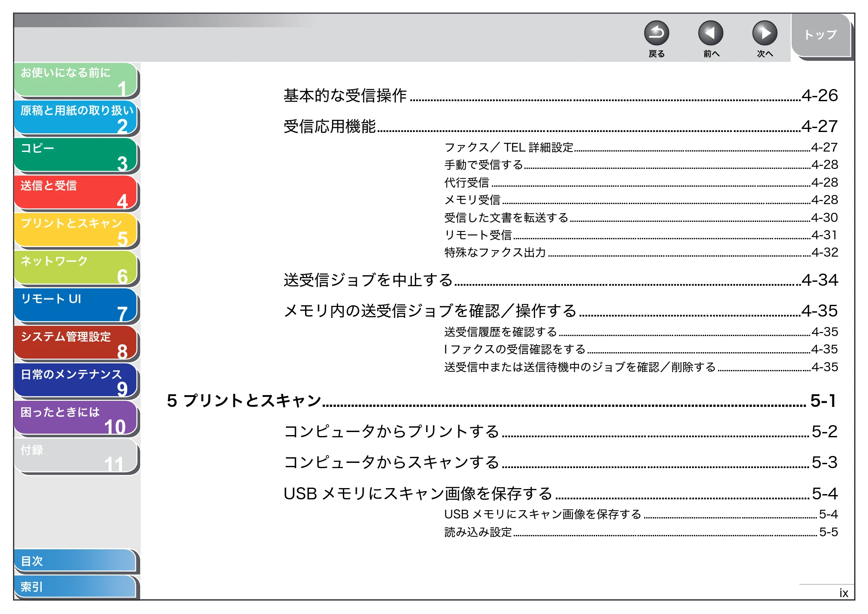The width and height of the screenshot is (868, 614).
Task: Open メモリ内の送受信ジョブを確認／操作する entry
Action: [x=560, y=311]
